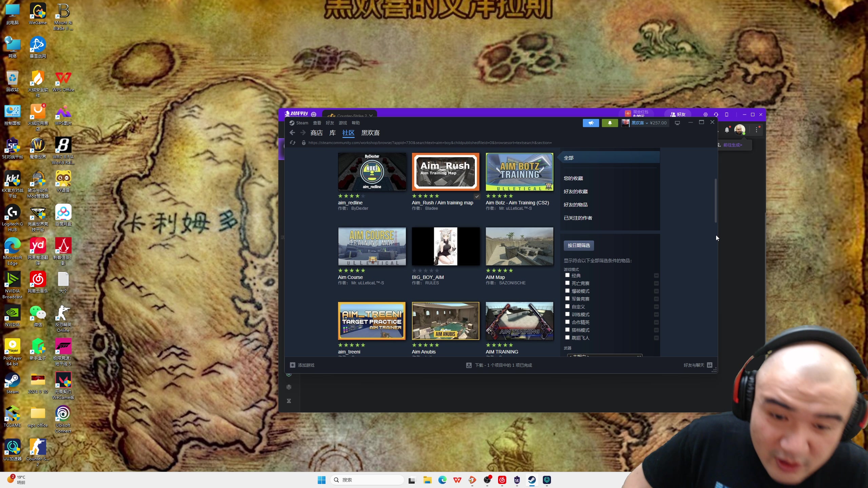This screenshot has height=488, width=868.
Task: Open NetEase Cloud Music on the taskbar
Action: coord(502,480)
